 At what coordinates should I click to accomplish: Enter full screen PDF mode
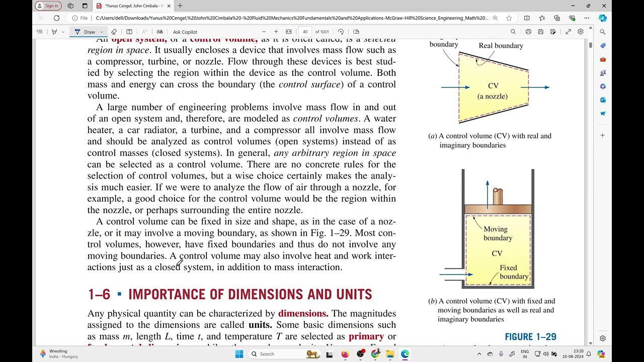pos(568,32)
